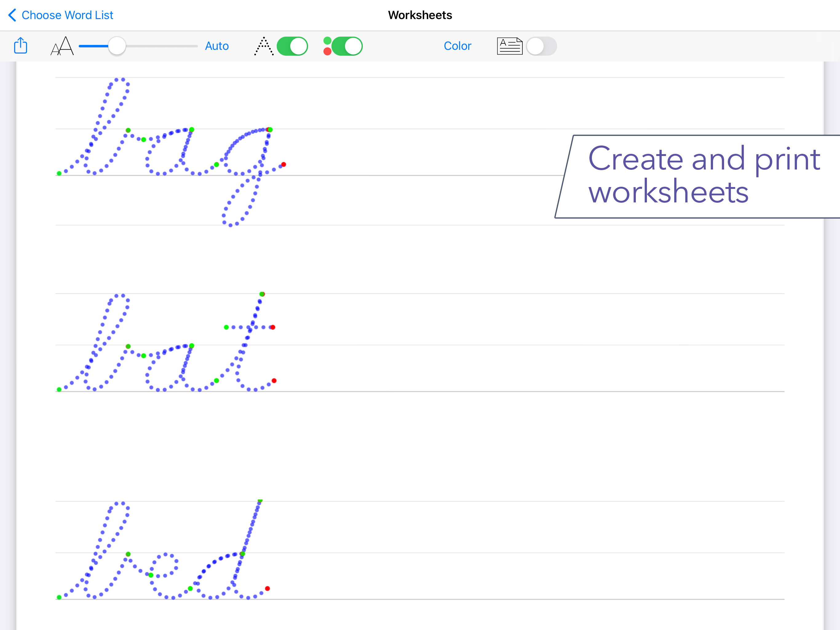Viewport: 840px width, 630px height.
Task: Go back to Choose Word List
Action: coord(67,15)
